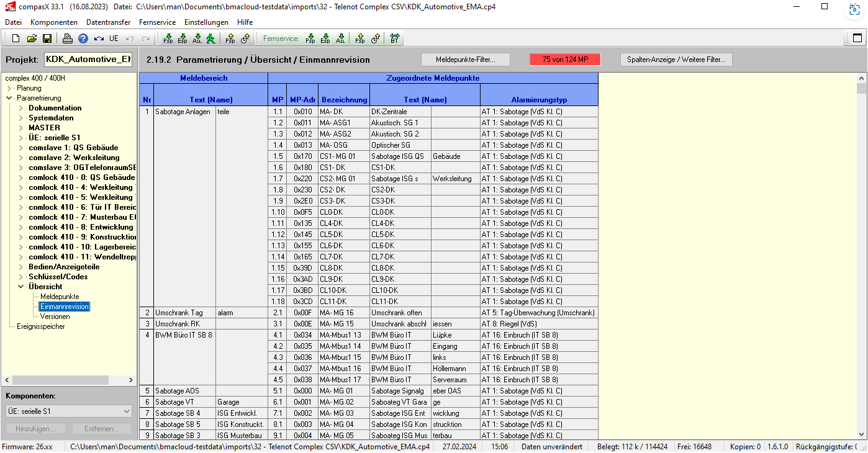Click the red 75 von 124 MP indicator
This screenshot has width=868, height=453.
(565, 60)
